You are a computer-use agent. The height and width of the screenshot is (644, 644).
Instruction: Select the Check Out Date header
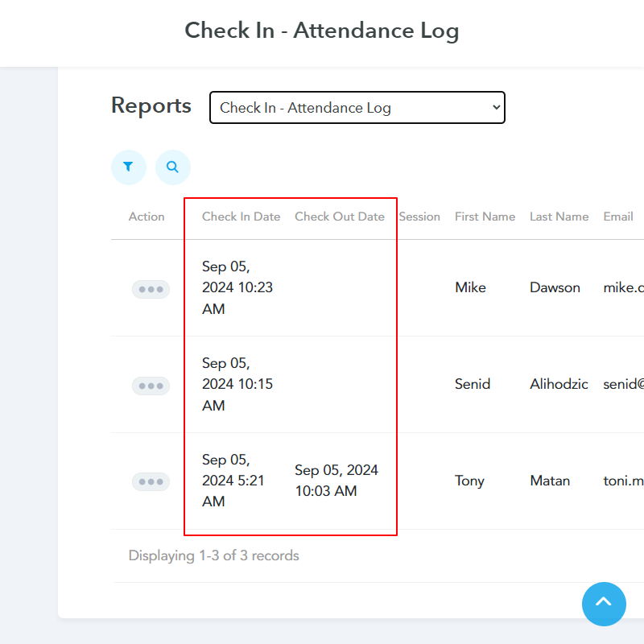pyautogui.click(x=340, y=216)
